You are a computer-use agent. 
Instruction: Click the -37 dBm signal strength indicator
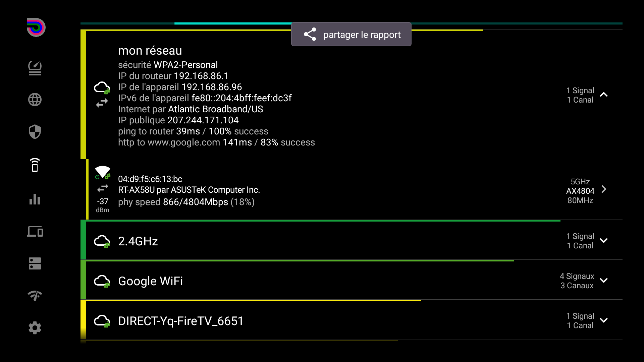coord(102,205)
